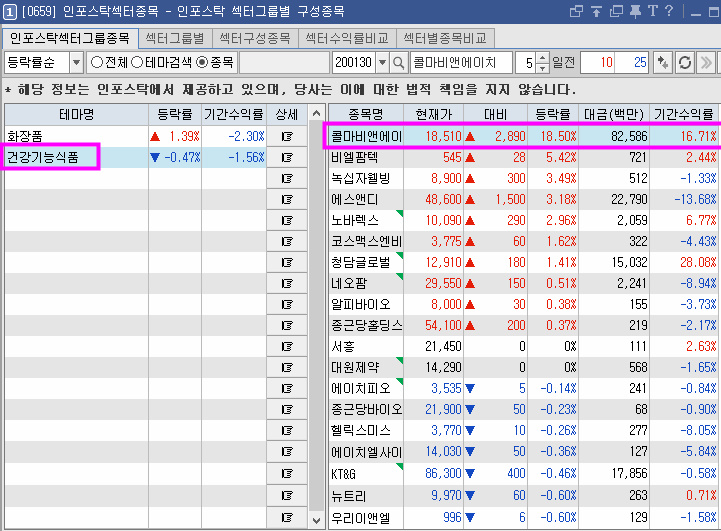Click the 대금(백만) column header
Viewport: 721px width, 531px height.
coord(614,114)
